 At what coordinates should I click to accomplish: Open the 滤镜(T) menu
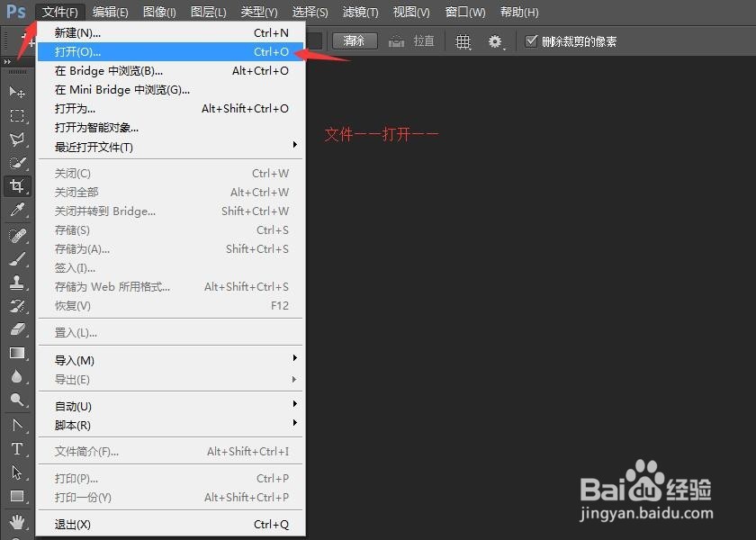coord(360,12)
